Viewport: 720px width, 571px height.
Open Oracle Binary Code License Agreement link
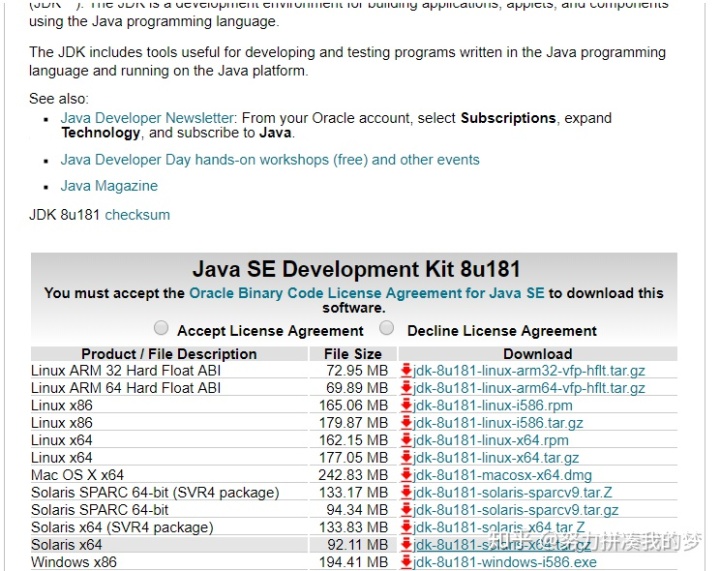[366, 293]
